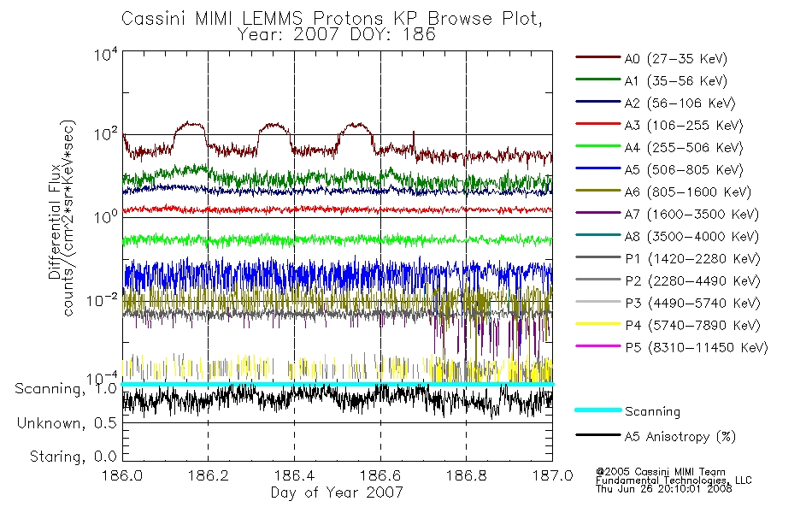The width and height of the screenshot is (812, 513).
Task: Click the P3 (4490-5740 KeV) legend label
Action: 692,304
